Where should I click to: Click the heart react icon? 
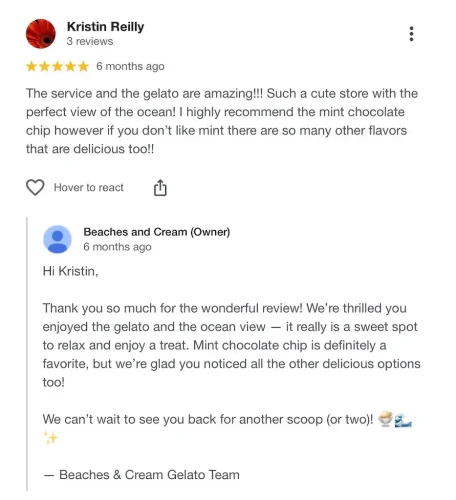[35, 187]
